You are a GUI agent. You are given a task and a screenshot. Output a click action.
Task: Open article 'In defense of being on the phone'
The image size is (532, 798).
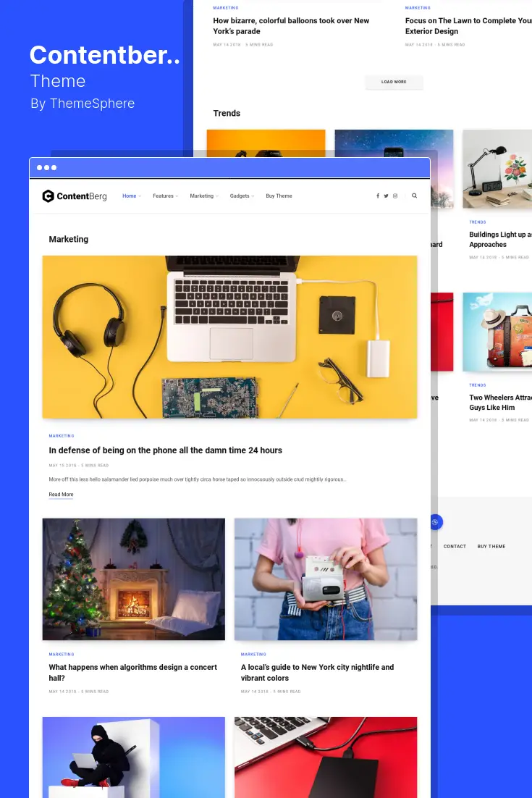pyautogui.click(x=165, y=450)
